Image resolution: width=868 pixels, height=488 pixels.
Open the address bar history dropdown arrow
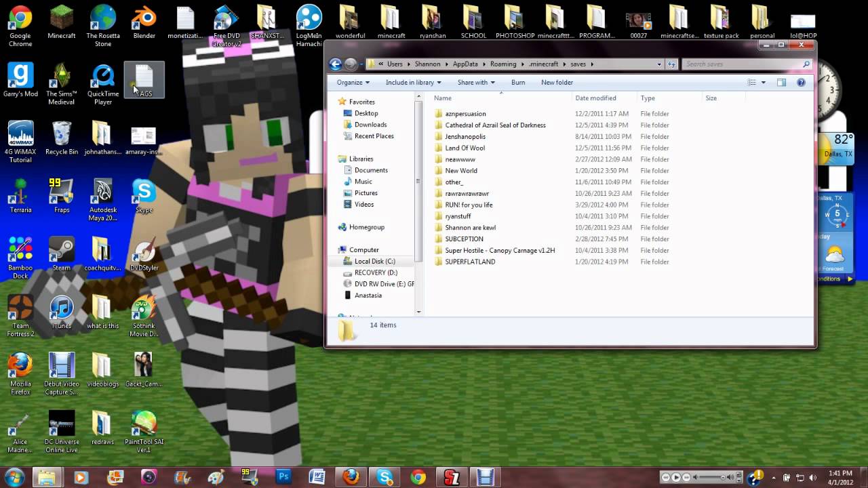pos(659,64)
